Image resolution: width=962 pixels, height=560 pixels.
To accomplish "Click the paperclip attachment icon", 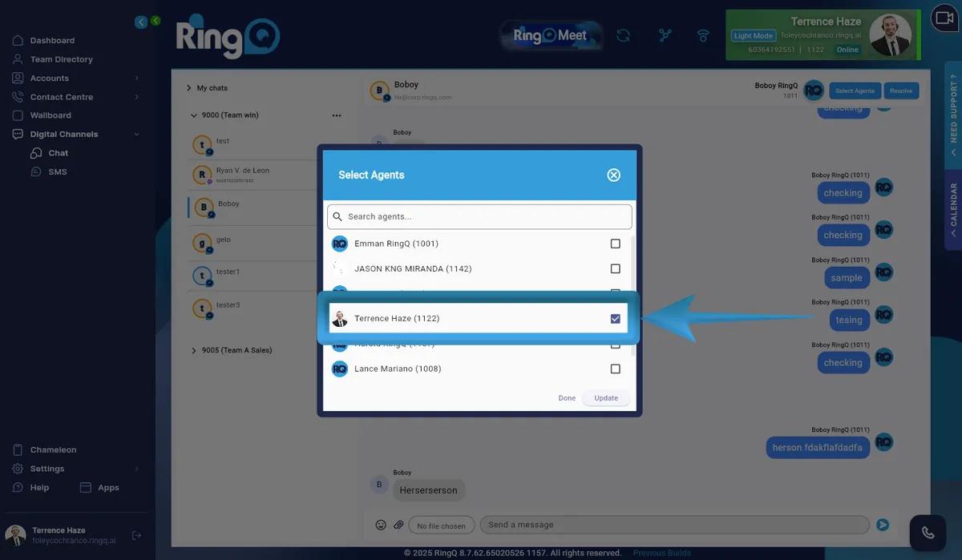I will point(398,526).
